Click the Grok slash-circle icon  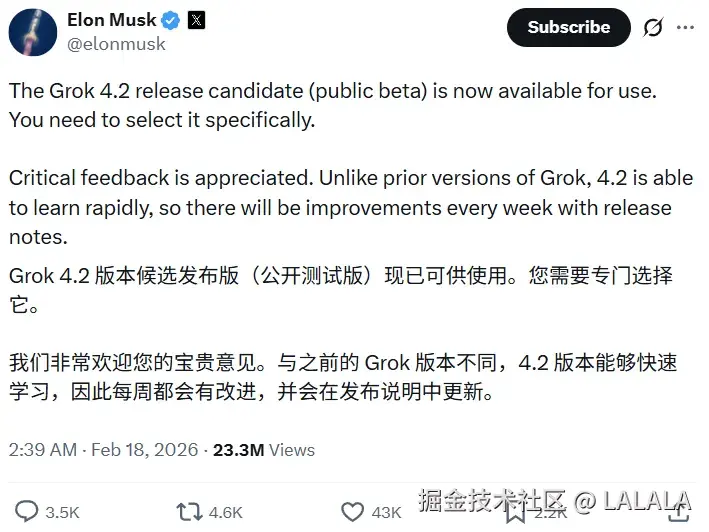[x=652, y=28]
